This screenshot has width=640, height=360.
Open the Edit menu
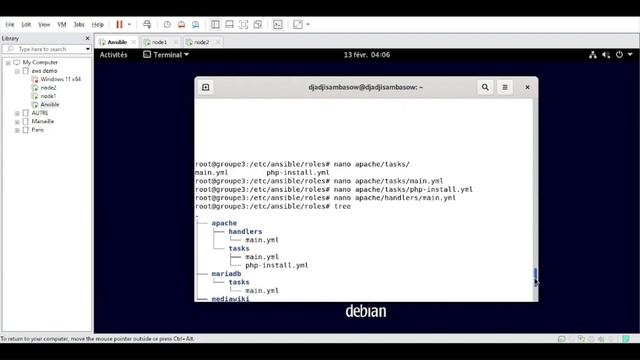[26, 24]
